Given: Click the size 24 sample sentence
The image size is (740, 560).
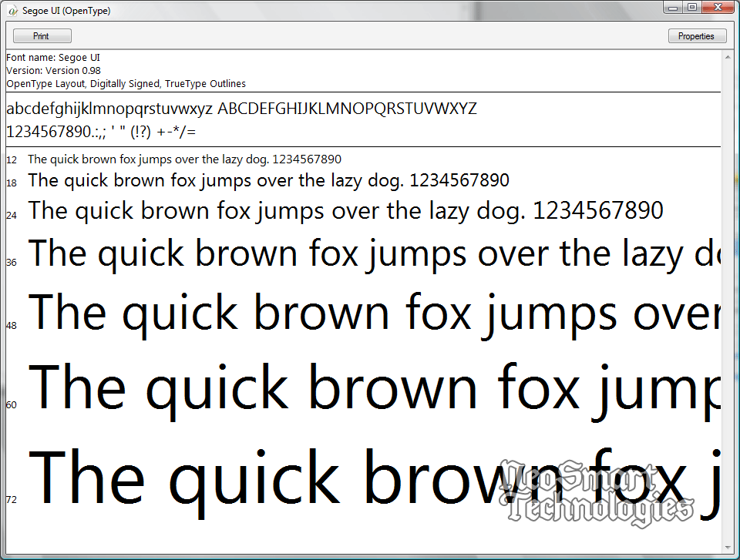Looking at the screenshot, I should click(x=345, y=211).
